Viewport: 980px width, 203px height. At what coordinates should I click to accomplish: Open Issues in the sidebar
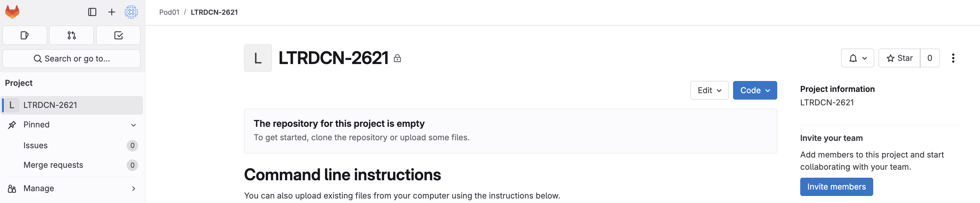[36, 145]
